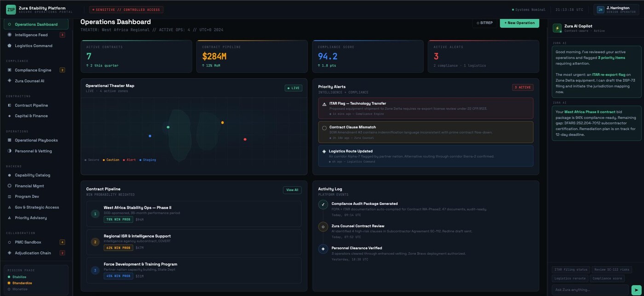Select the Stabilize mission phase

tap(17, 277)
